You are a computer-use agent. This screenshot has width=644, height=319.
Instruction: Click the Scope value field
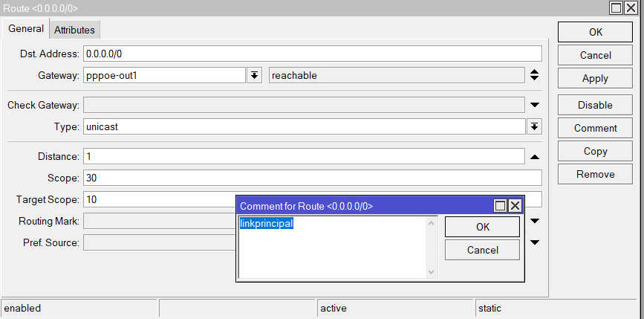(x=312, y=178)
